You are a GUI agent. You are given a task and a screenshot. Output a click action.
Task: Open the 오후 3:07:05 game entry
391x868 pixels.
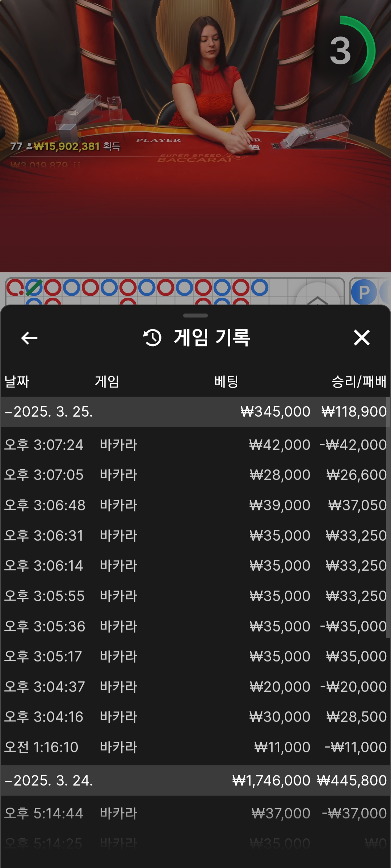tap(195, 475)
